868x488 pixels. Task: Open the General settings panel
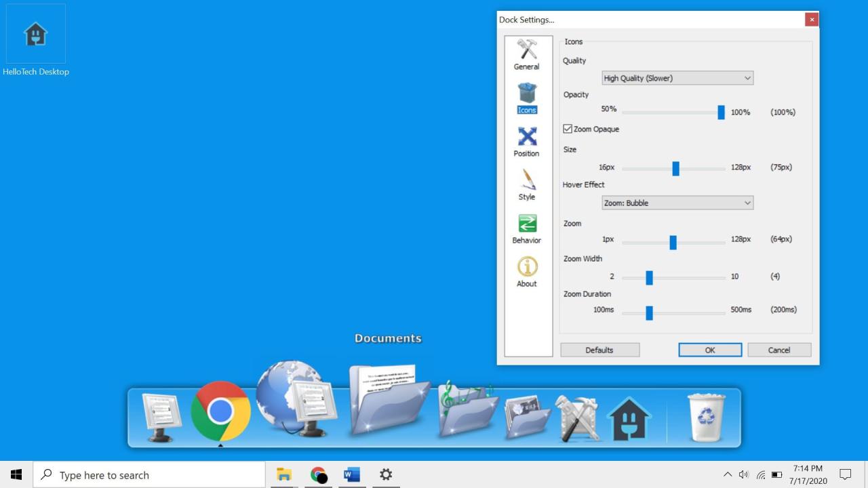click(526, 54)
